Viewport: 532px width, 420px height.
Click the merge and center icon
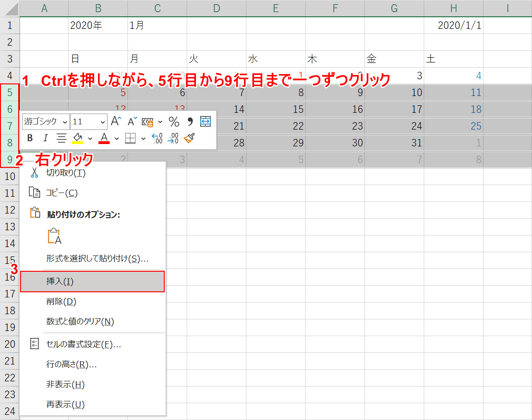coord(205,121)
